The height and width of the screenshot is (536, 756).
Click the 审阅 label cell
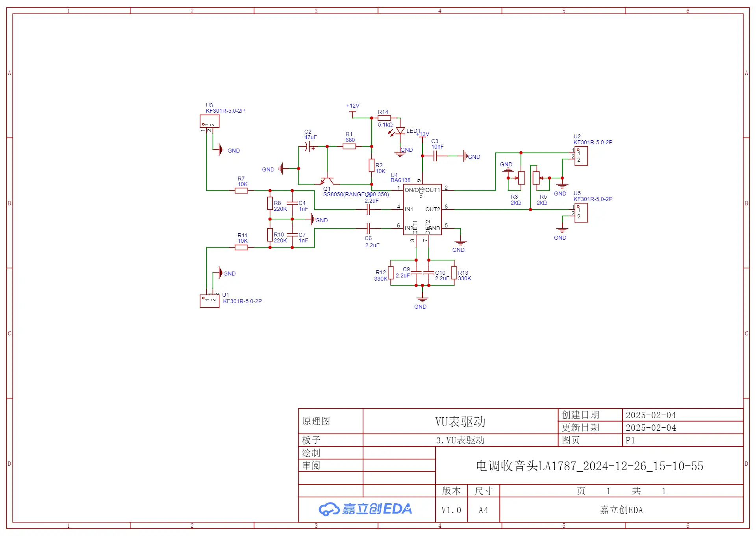coord(331,465)
